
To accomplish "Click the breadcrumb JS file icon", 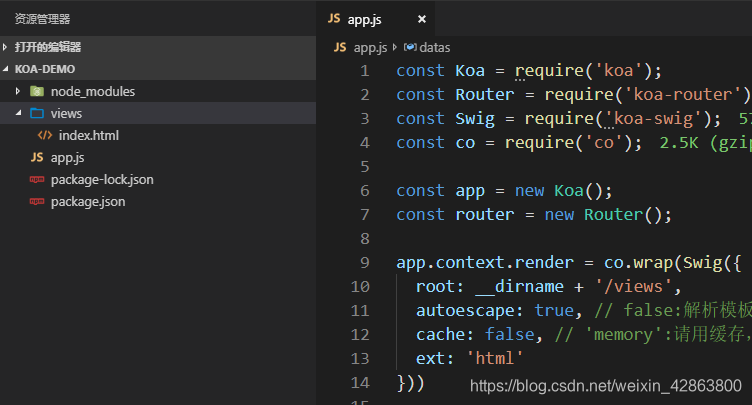I will click(340, 47).
